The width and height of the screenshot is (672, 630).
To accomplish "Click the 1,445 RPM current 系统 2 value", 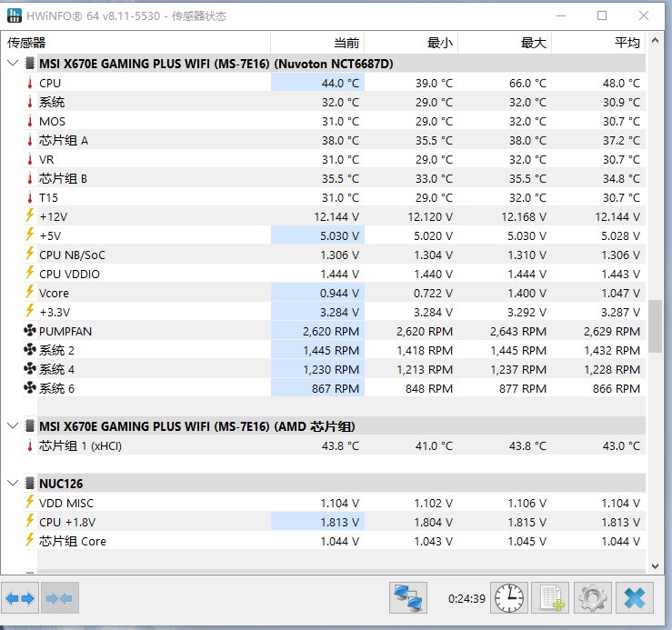I will click(331, 351).
